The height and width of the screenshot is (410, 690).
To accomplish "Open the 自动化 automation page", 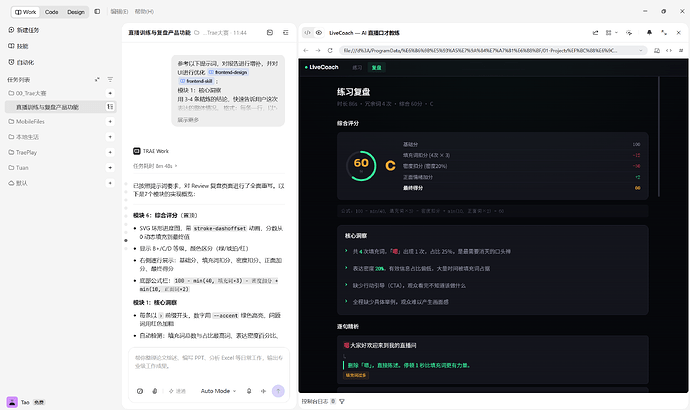I will click(21, 62).
